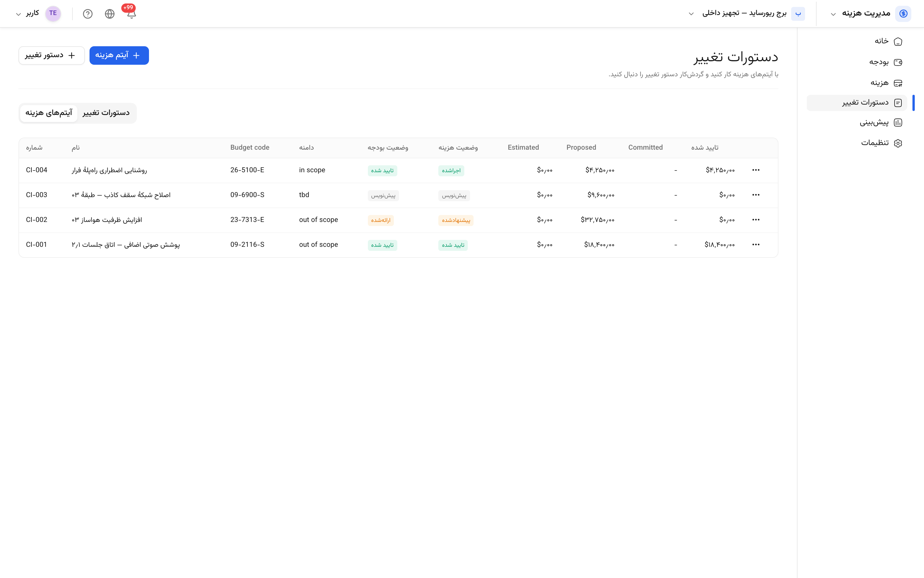The height and width of the screenshot is (578, 924).
Task: Open row actions menu for CI-004
Action: click(x=756, y=170)
